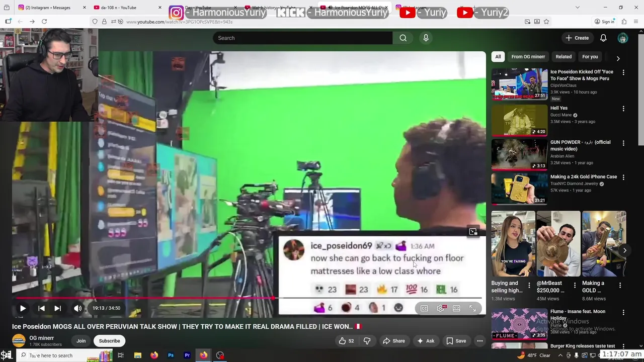Image resolution: width=644 pixels, height=362 pixels.
Task: Sign in to Firefox account
Action: point(604,22)
